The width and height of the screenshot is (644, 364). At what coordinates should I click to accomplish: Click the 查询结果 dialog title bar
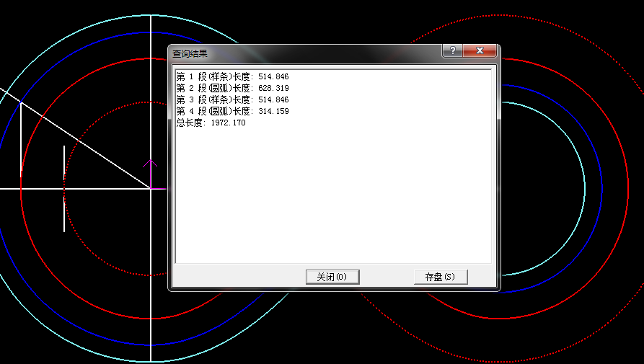tap(304, 53)
